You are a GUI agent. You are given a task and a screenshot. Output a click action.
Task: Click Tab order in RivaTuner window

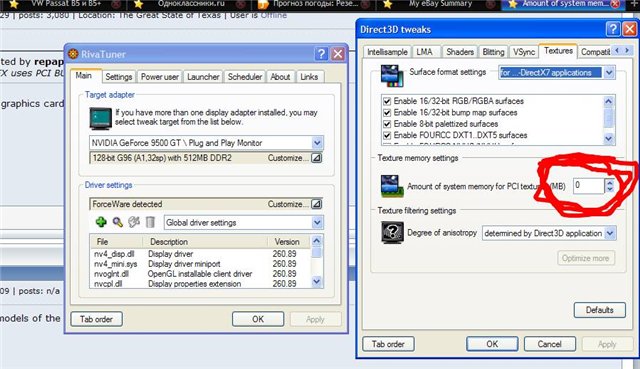pyautogui.click(x=96, y=319)
